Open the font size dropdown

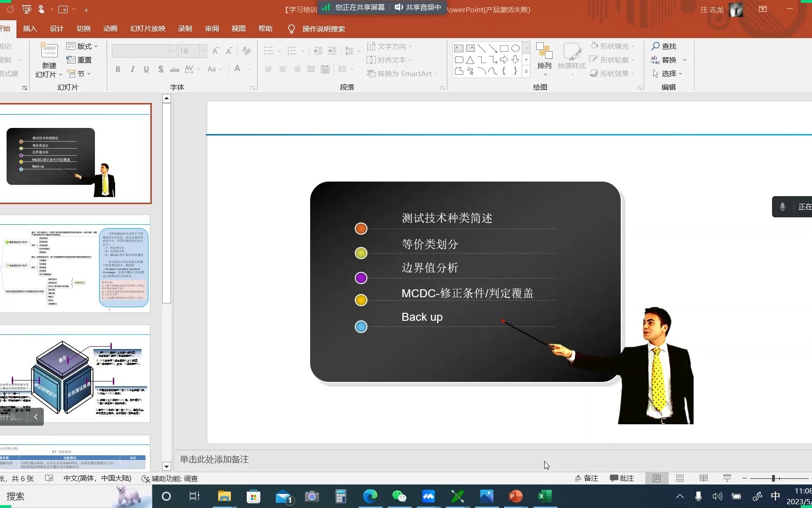[202, 51]
